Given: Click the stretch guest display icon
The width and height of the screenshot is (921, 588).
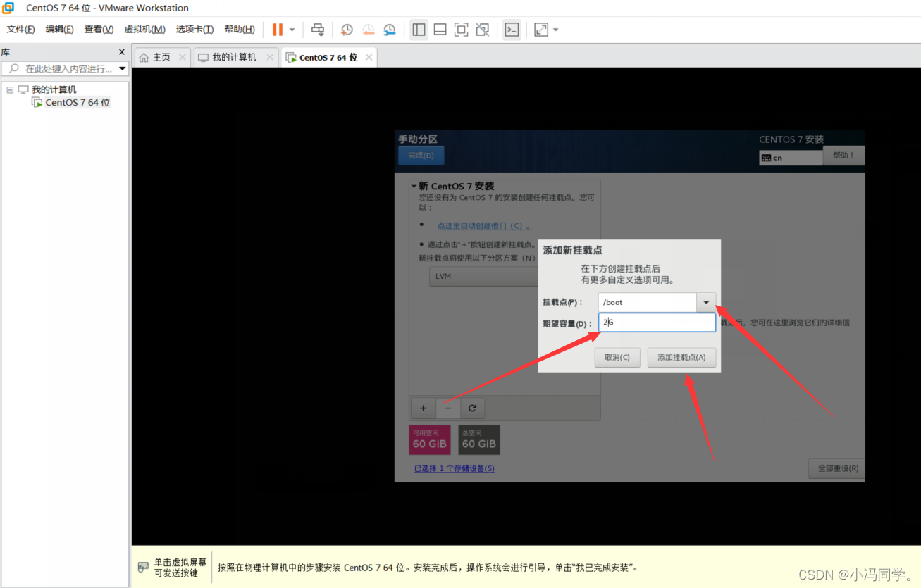Looking at the screenshot, I should click(541, 30).
